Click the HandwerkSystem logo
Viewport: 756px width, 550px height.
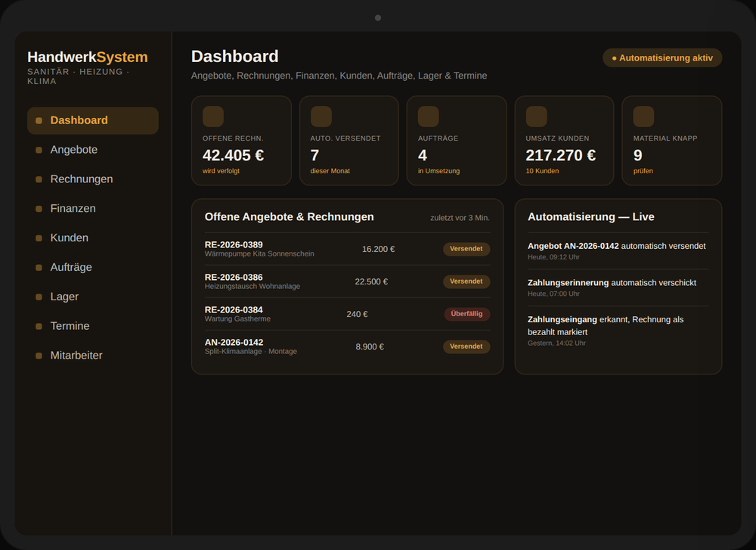point(87,57)
